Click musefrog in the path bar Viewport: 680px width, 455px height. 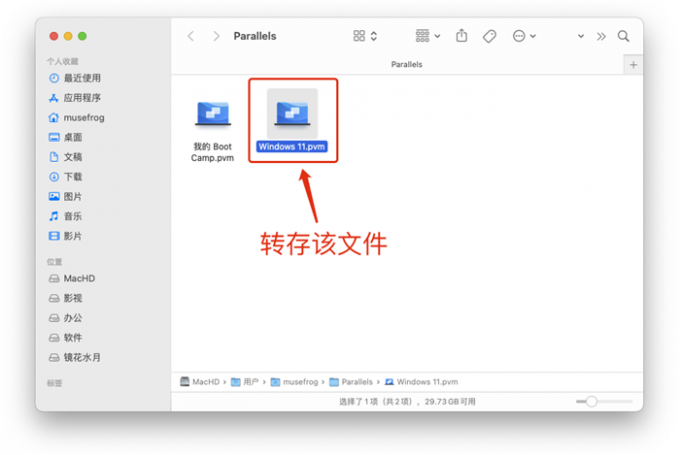tap(300, 382)
